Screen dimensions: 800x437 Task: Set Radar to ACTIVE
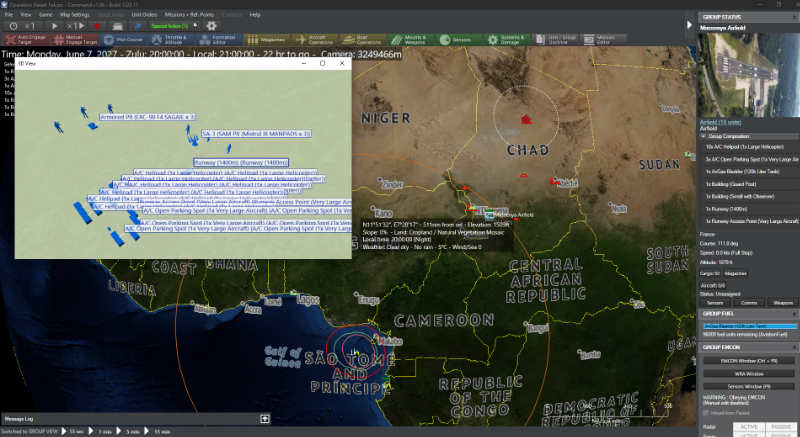(x=749, y=427)
